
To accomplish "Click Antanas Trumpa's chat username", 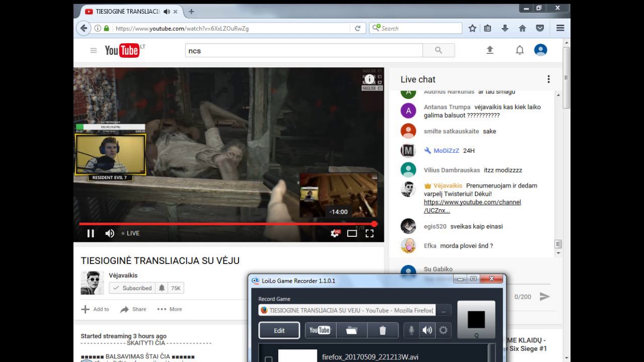I will (447, 107).
